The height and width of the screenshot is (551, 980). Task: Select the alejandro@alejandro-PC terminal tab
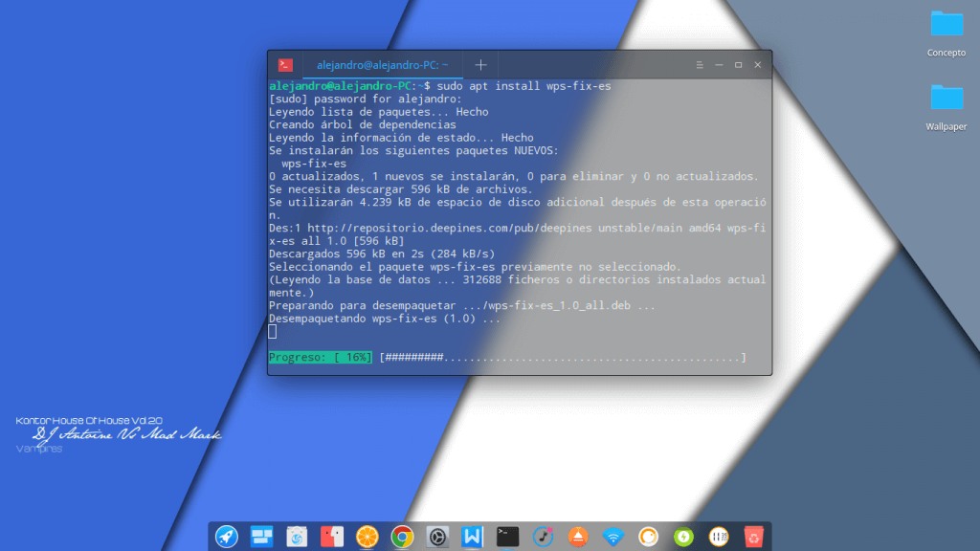383,65
